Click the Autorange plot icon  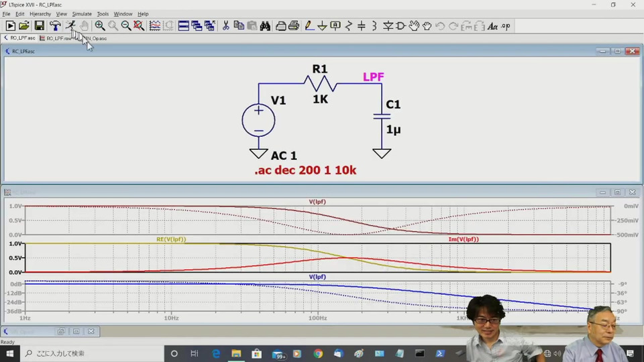[155, 26]
